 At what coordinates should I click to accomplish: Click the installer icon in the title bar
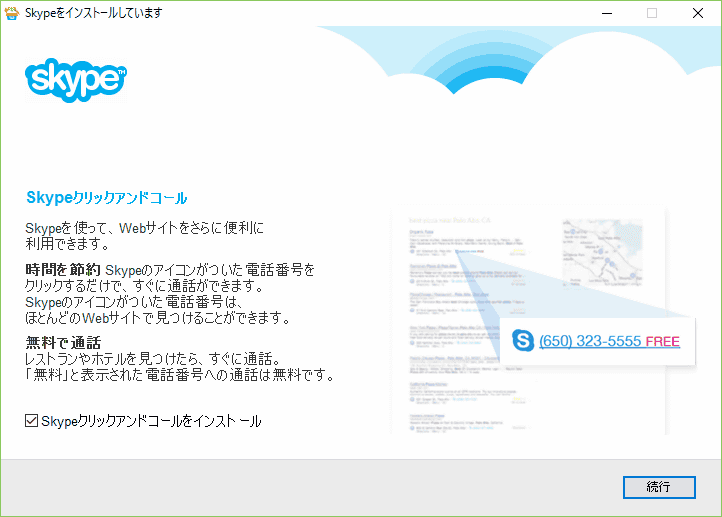click(x=12, y=13)
